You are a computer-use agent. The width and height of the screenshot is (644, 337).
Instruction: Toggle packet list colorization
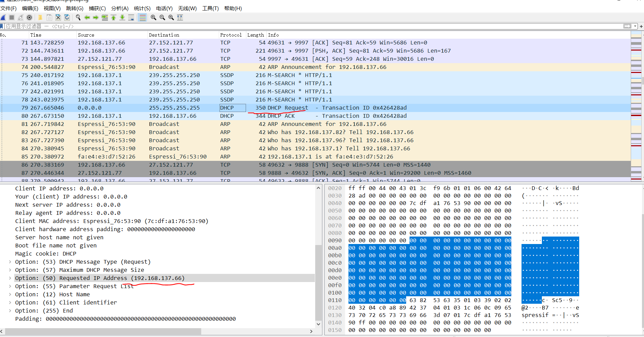pos(143,18)
